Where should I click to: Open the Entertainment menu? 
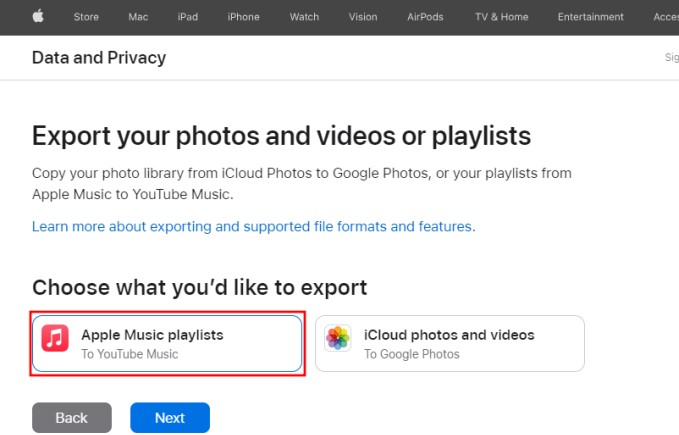pos(590,17)
